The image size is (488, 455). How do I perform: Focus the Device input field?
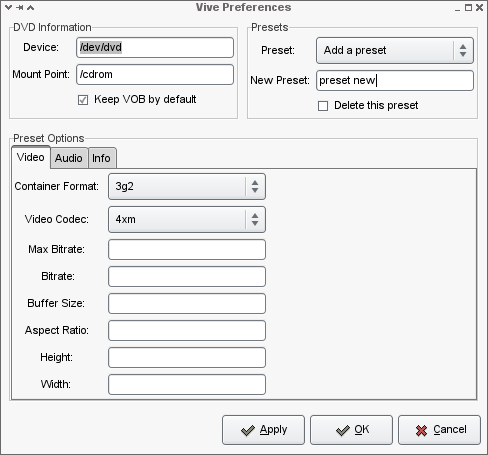(155, 47)
